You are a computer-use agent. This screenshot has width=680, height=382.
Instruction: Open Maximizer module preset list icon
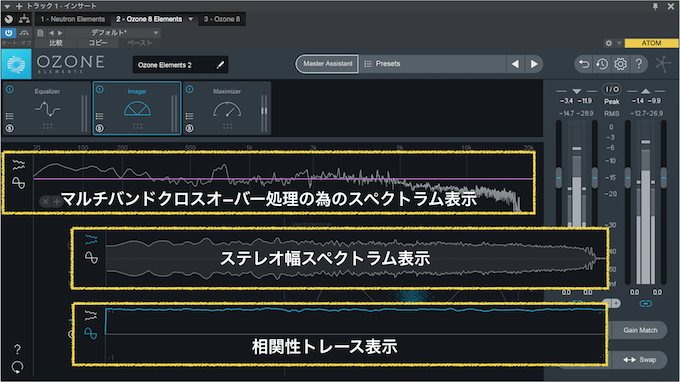(x=190, y=116)
